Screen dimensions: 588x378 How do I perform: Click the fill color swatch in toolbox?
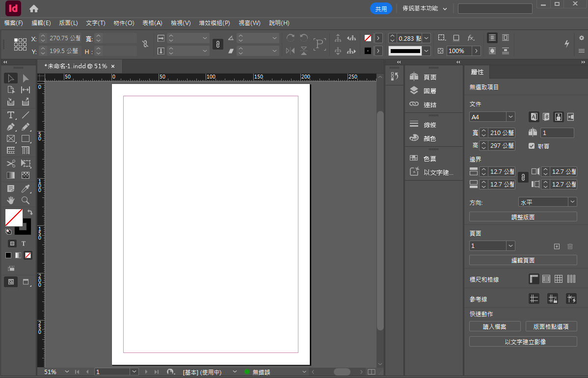pyautogui.click(x=14, y=217)
